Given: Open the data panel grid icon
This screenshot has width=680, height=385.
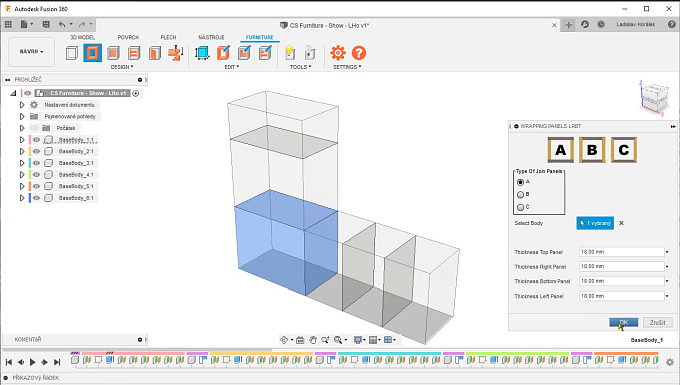Looking at the screenshot, I should click(x=8, y=24).
